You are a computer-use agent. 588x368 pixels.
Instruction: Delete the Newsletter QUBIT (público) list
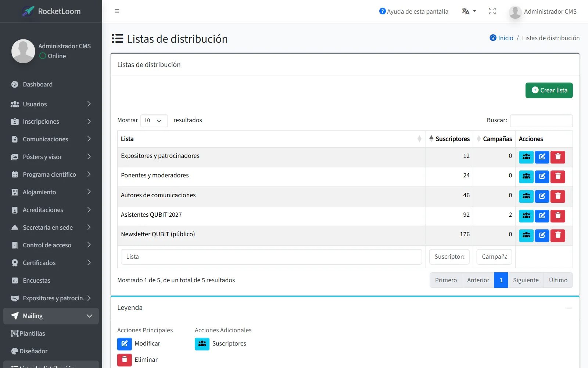click(558, 235)
